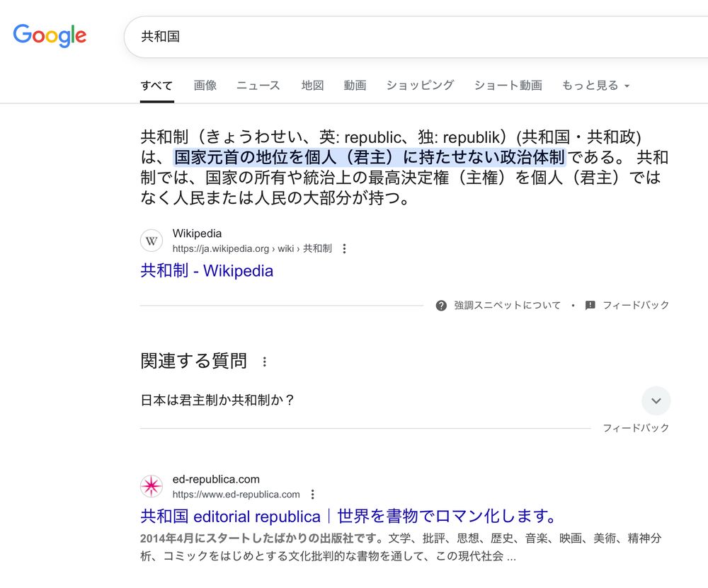This screenshot has width=708, height=588.
Task: Open the 共和制 - Wikipedia link
Action: [x=207, y=271]
